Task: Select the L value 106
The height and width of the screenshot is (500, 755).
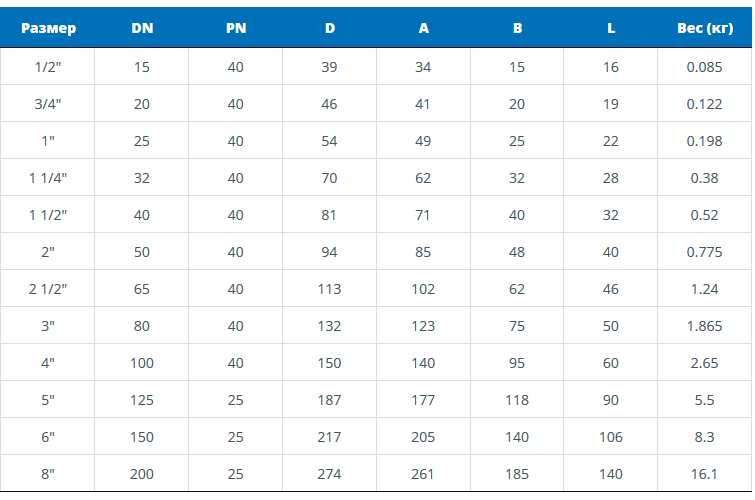Action: 611,437
